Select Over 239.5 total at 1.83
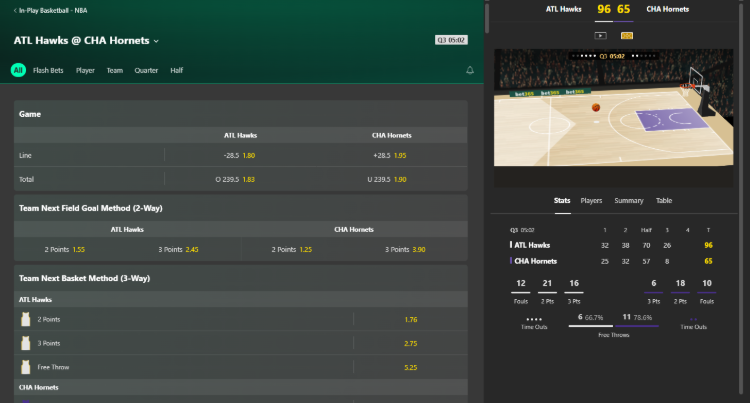The image size is (750, 403). [x=235, y=179]
